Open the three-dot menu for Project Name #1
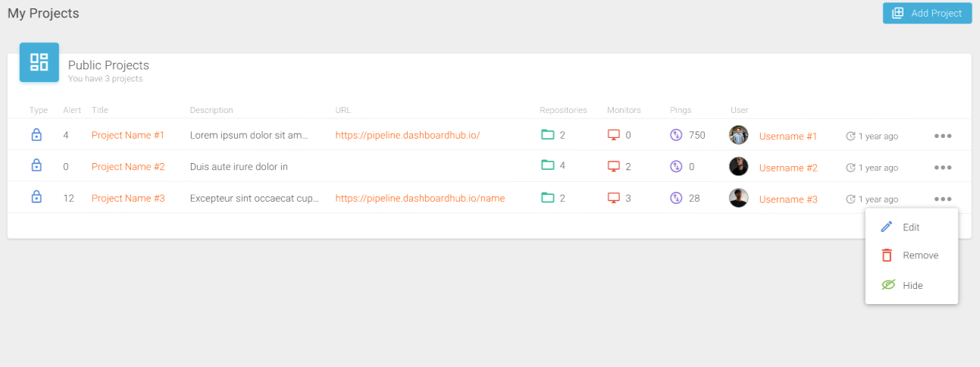 pyautogui.click(x=943, y=136)
